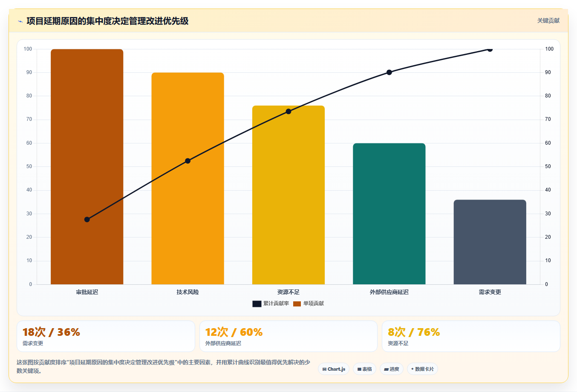Open the 8次 / 76% stat card
The height and width of the screenshot is (392, 577).
click(x=471, y=336)
